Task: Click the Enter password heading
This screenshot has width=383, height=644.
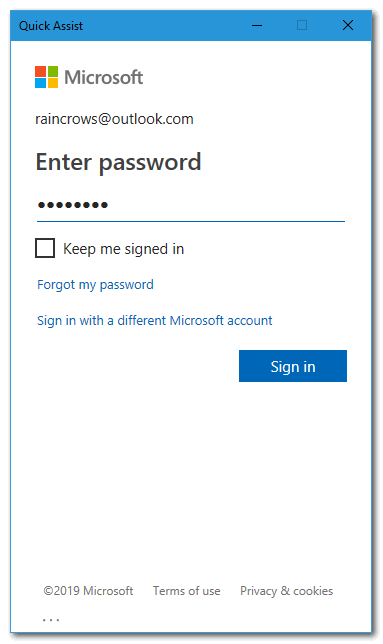Action: 118,162
